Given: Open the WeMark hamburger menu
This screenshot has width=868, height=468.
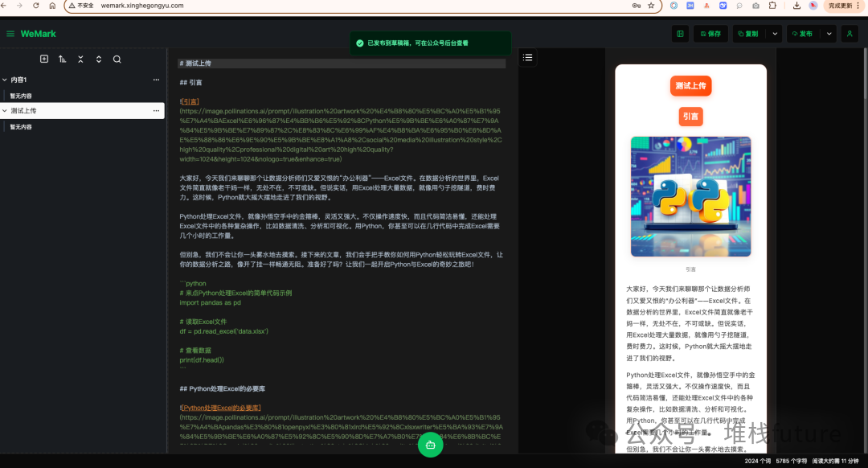Looking at the screenshot, I should click(11, 34).
